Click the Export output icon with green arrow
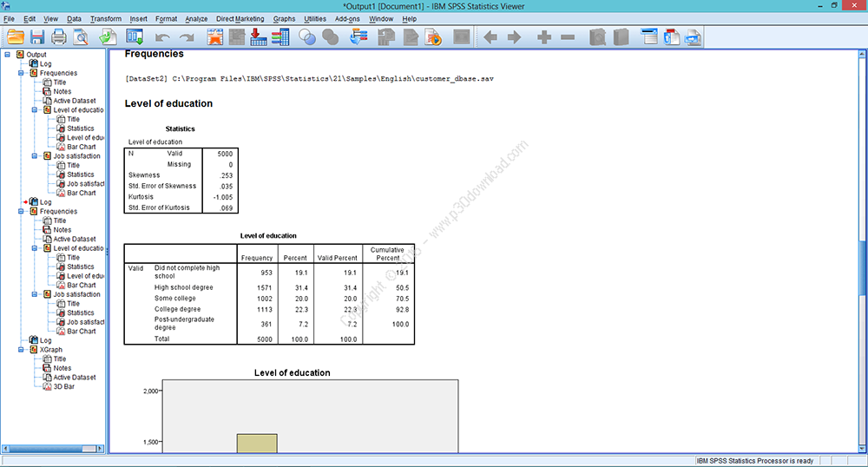Screen dimensions: 868x467 pos(108,37)
